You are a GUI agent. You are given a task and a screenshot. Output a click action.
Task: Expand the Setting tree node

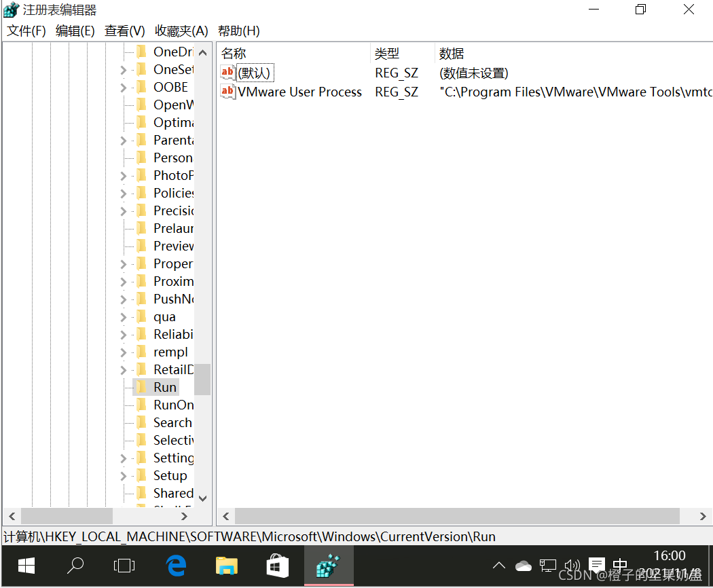pyautogui.click(x=123, y=458)
